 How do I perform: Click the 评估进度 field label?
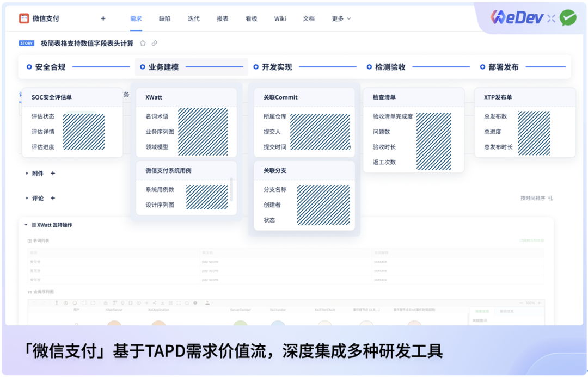point(43,147)
